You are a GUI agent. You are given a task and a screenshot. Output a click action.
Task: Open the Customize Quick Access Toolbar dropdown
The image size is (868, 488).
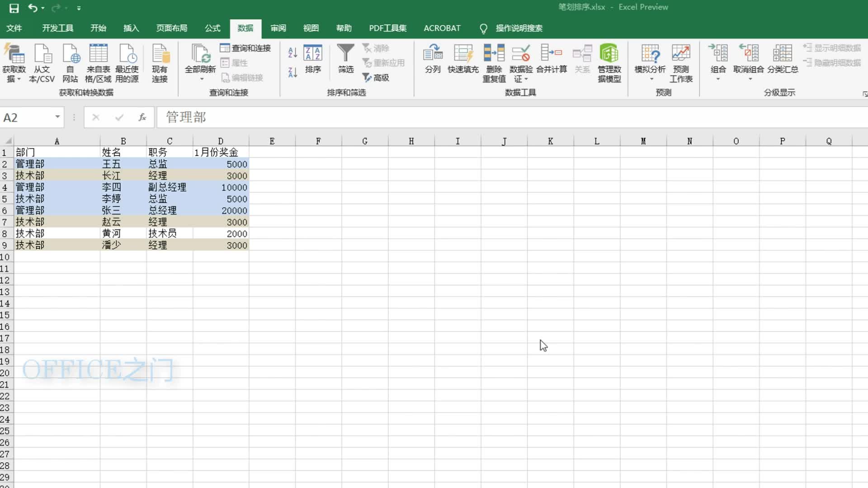[79, 8]
